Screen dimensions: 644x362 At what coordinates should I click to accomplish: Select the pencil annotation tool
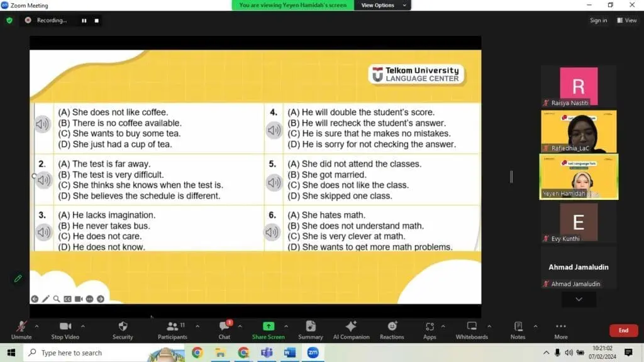click(46, 299)
